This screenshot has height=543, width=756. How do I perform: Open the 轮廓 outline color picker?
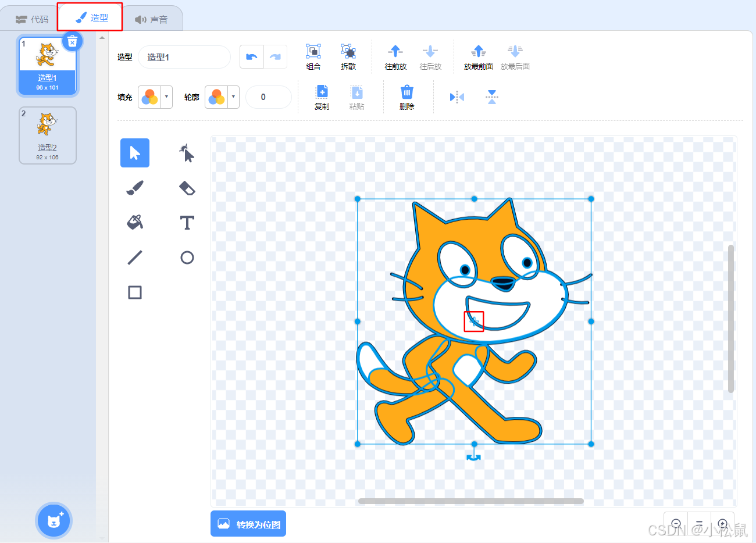click(222, 97)
